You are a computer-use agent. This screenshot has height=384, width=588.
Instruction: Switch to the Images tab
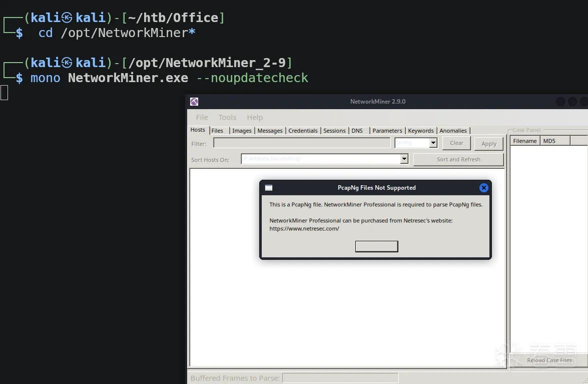tap(242, 131)
